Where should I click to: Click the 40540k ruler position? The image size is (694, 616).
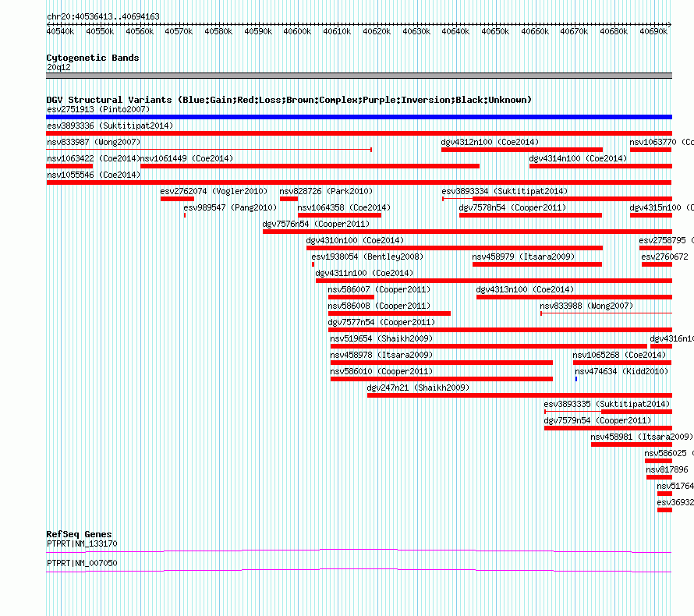tap(60, 31)
